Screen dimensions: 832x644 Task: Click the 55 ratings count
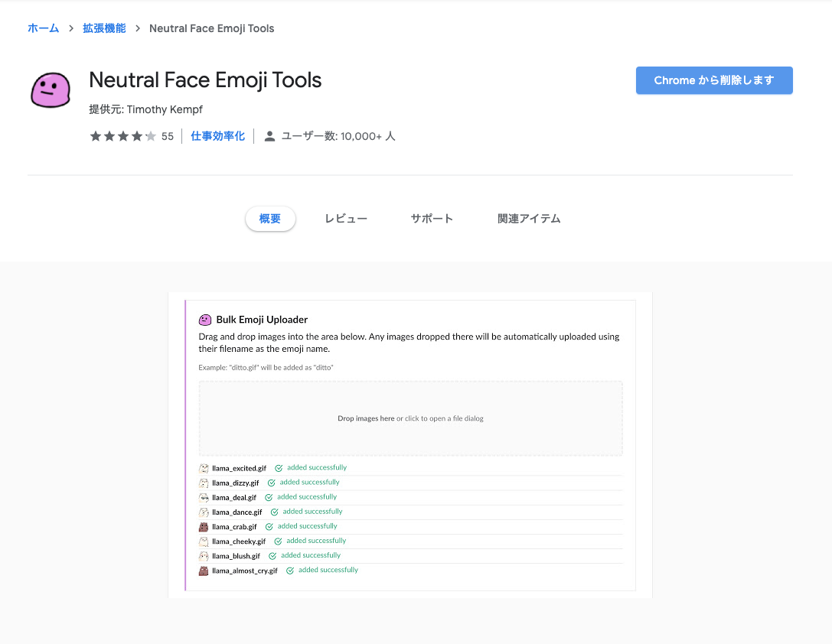point(168,136)
